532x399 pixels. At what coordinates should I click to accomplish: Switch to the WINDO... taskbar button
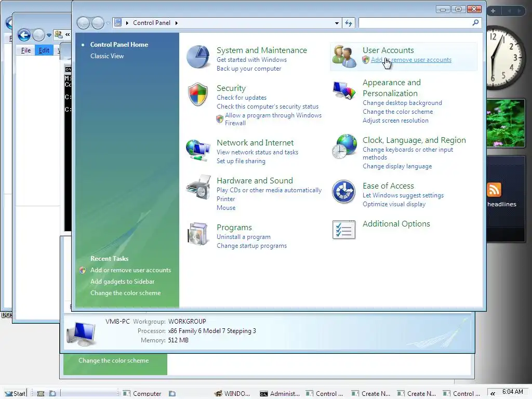232,394
